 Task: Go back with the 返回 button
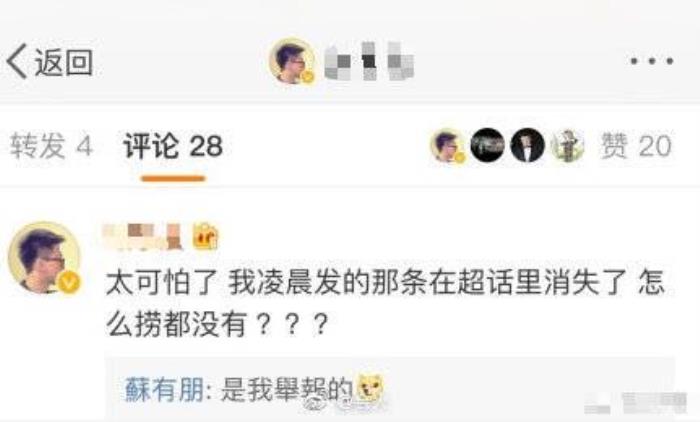tap(50, 62)
